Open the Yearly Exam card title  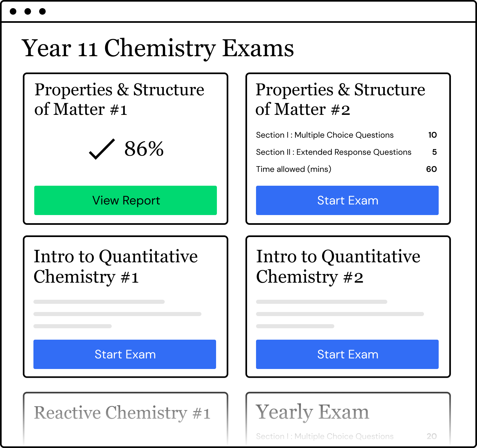(x=312, y=412)
